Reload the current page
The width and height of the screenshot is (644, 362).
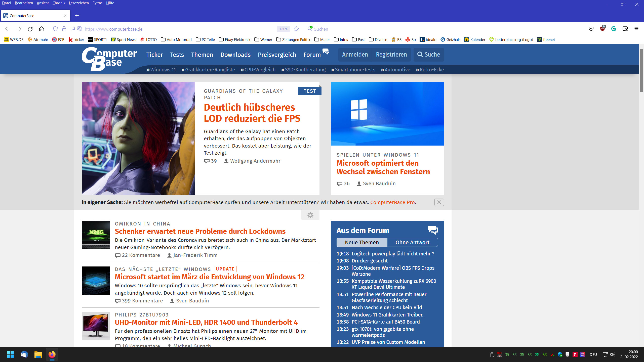coord(30,29)
